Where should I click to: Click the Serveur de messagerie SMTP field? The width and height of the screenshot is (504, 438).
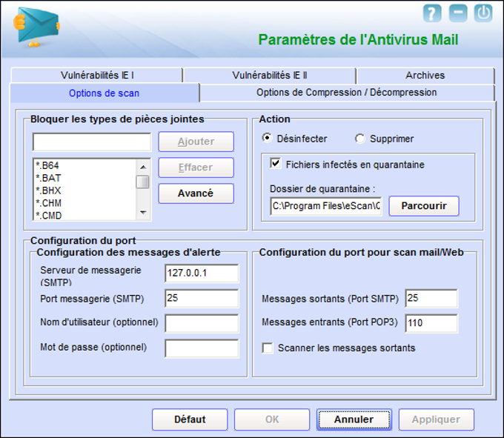[202, 273]
